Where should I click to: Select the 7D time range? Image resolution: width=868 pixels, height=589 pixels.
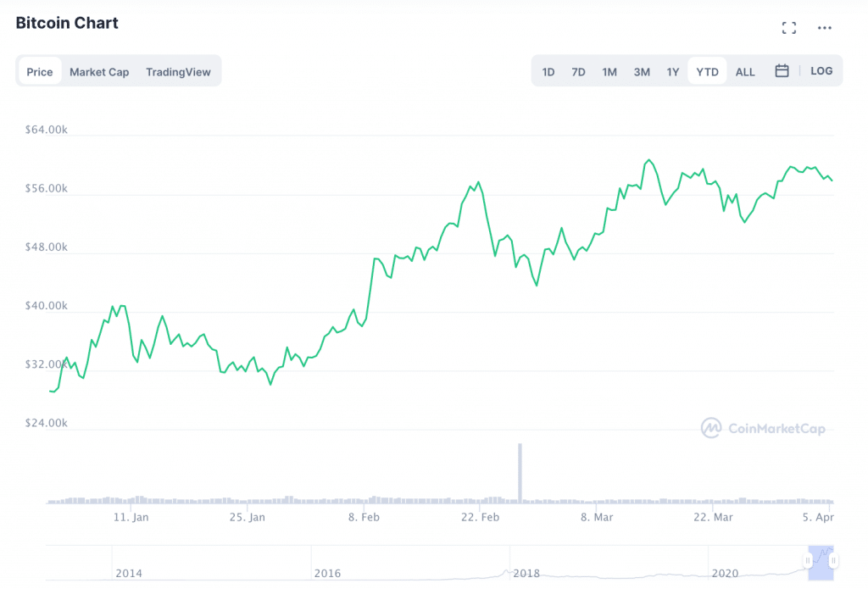(578, 72)
